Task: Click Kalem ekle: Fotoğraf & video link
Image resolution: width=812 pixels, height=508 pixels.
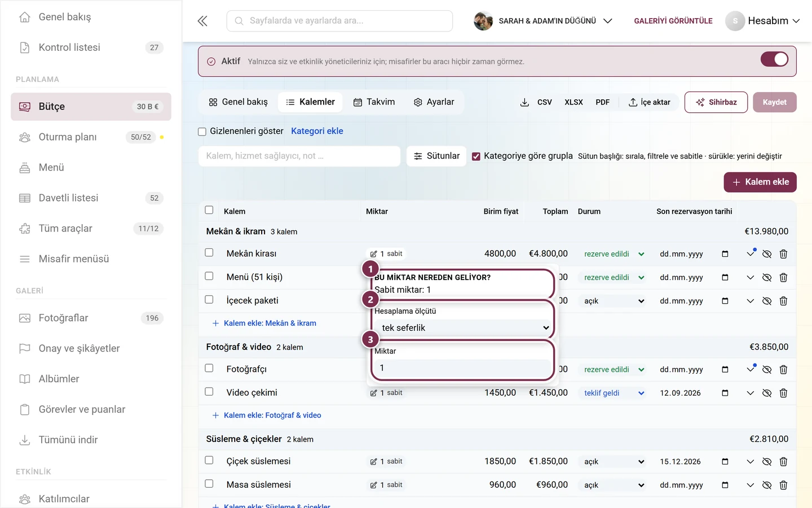Action: (267, 415)
